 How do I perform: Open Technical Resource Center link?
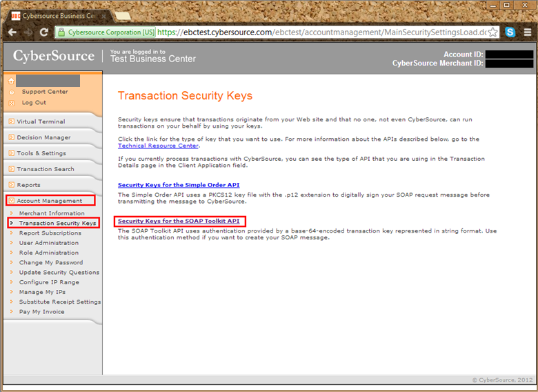coord(158,146)
